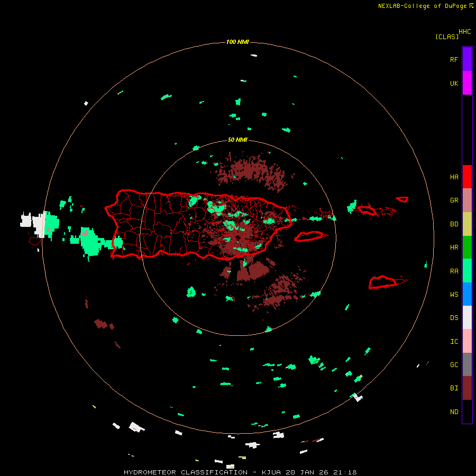Click the GR legend label
The height and width of the screenshot is (476, 476).
[x=454, y=200]
